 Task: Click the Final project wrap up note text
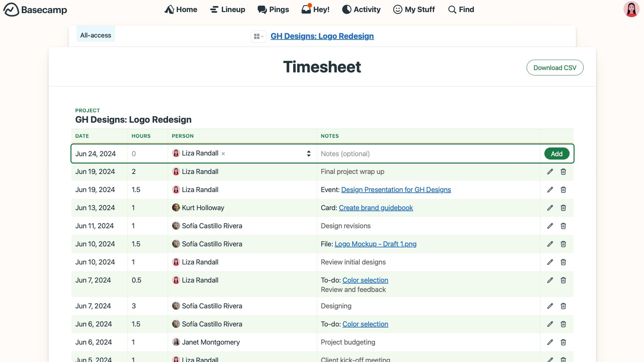tap(352, 172)
